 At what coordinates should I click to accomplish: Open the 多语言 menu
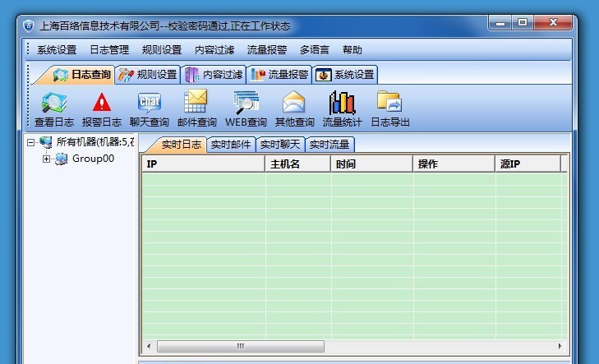pos(314,50)
